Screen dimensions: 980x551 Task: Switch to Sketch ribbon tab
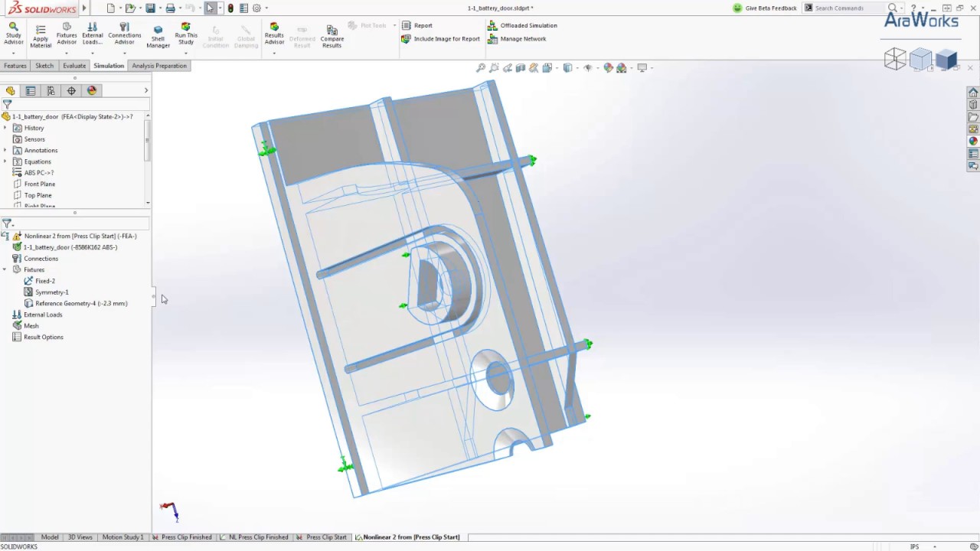(44, 66)
